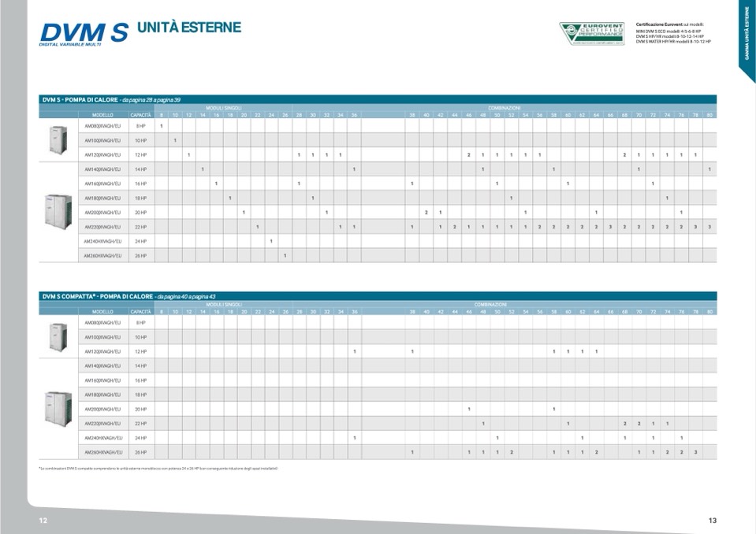Select the large outdoor unit image in the first table

[58, 210]
